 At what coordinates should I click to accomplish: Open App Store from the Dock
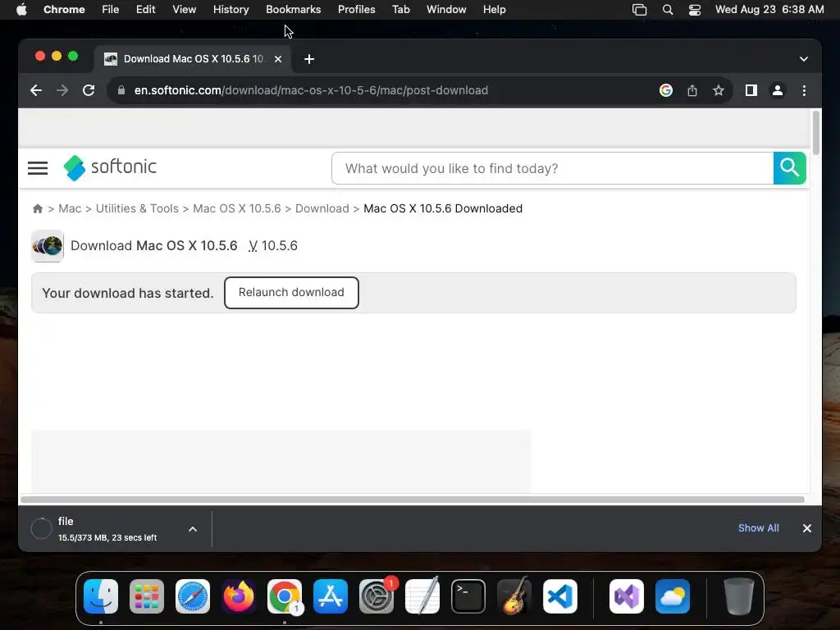(x=331, y=596)
